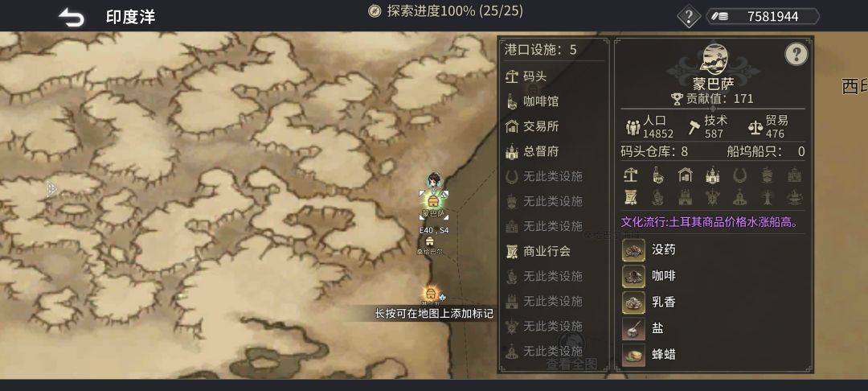Tap the back arrow icon
The width and height of the screenshot is (868, 391).
click(72, 17)
